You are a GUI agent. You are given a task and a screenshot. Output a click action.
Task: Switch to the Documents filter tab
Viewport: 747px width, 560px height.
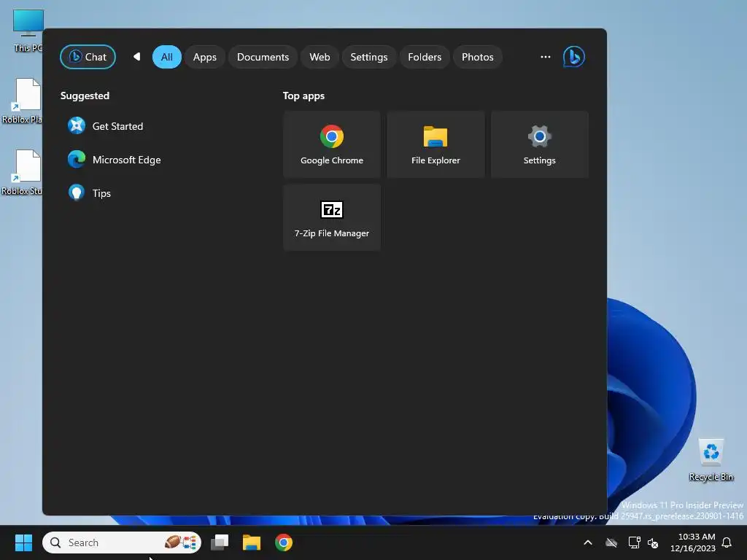(263, 57)
